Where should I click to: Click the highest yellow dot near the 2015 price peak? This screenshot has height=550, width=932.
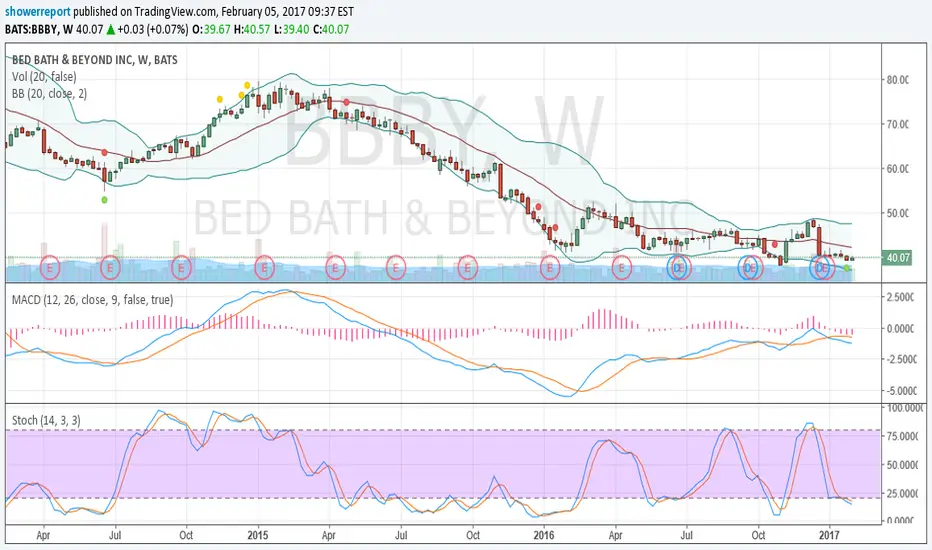[247, 86]
